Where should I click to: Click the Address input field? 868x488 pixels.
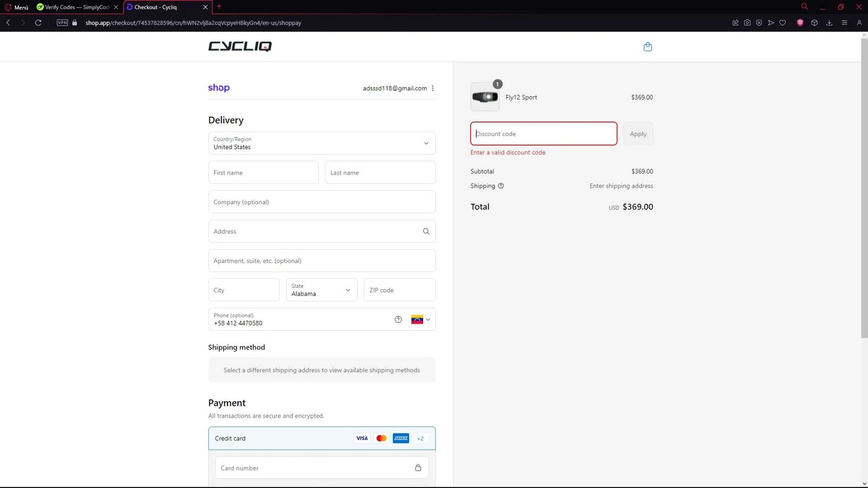point(322,231)
